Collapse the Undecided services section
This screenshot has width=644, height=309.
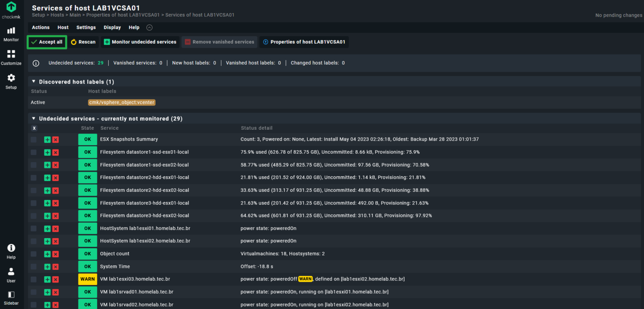tap(34, 118)
